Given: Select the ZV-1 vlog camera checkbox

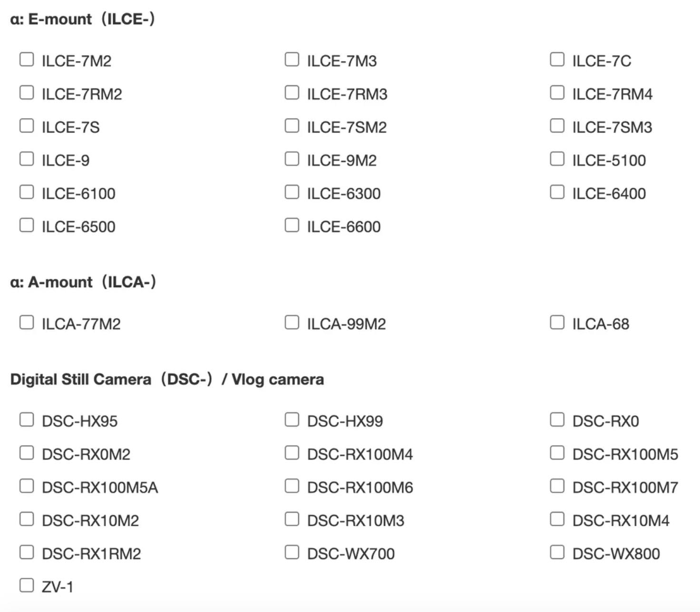Looking at the screenshot, I should [27, 585].
